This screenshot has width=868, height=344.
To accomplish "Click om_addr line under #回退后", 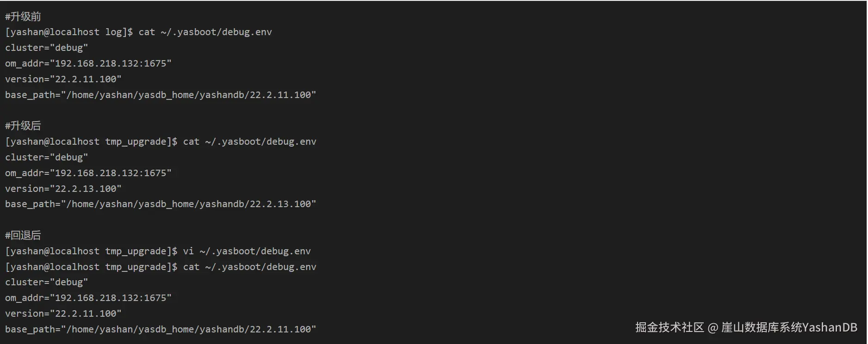I will coord(88,298).
